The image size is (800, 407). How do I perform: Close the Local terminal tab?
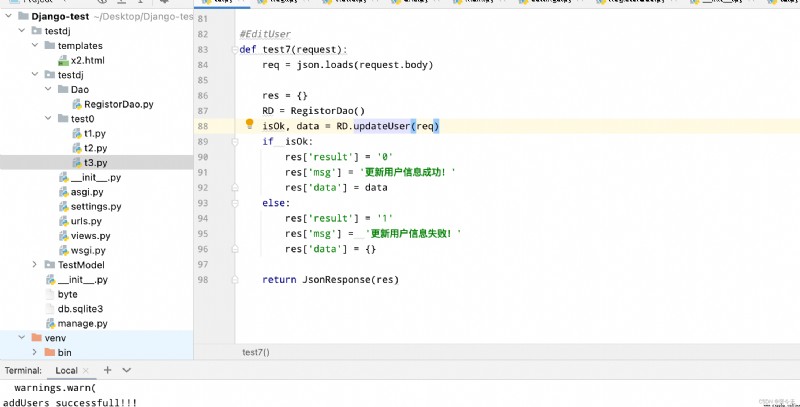pos(86,371)
